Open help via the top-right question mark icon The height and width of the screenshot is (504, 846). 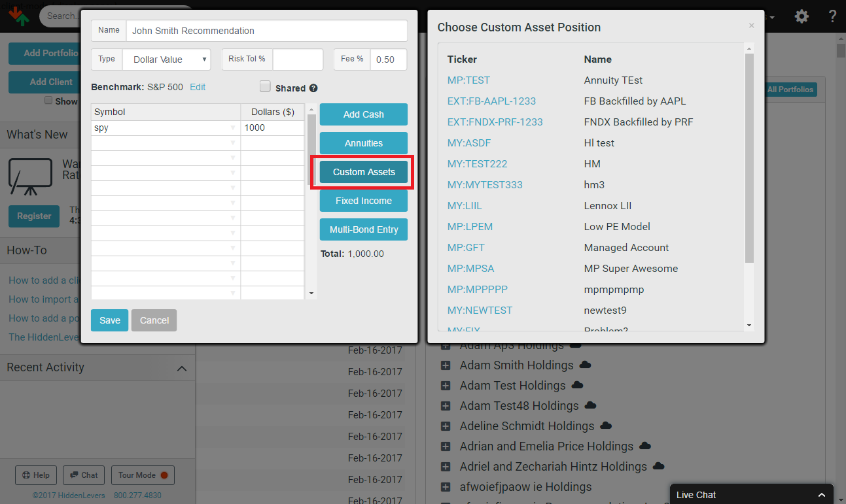pos(832,16)
